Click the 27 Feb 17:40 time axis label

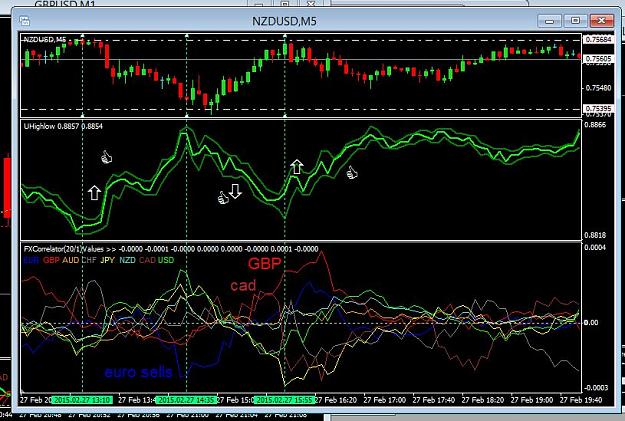434,399
